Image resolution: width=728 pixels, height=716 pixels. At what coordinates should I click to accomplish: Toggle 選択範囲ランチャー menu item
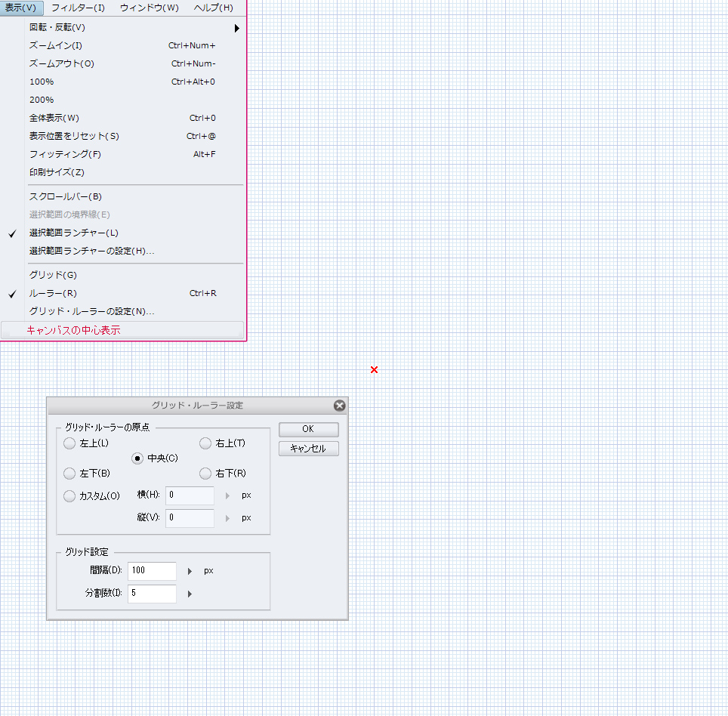[x=73, y=233]
